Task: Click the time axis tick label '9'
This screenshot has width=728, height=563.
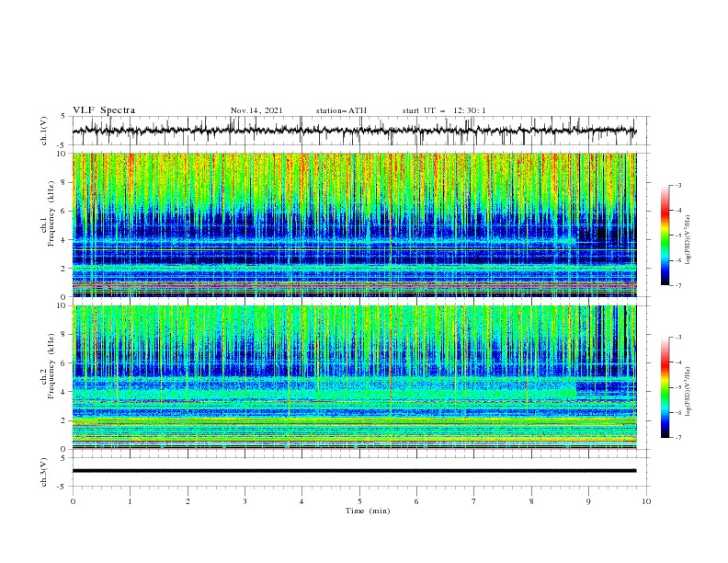Action: (588, 501)
